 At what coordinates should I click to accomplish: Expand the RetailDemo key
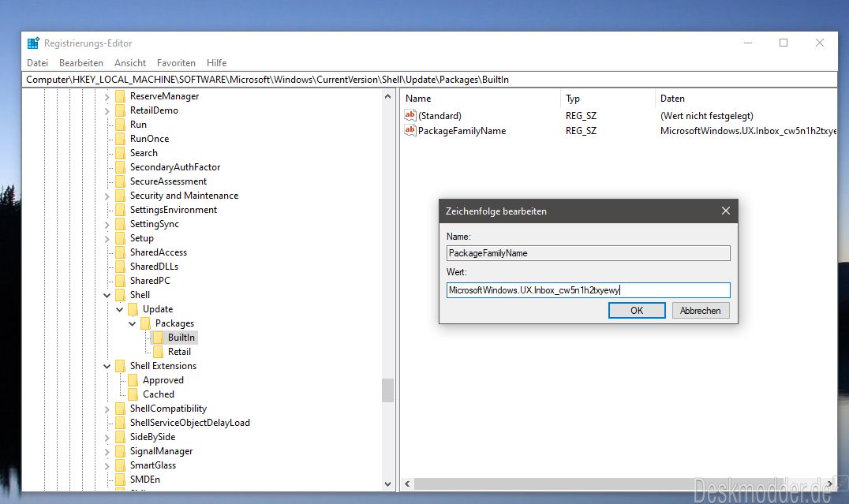[x=107, y=111]
